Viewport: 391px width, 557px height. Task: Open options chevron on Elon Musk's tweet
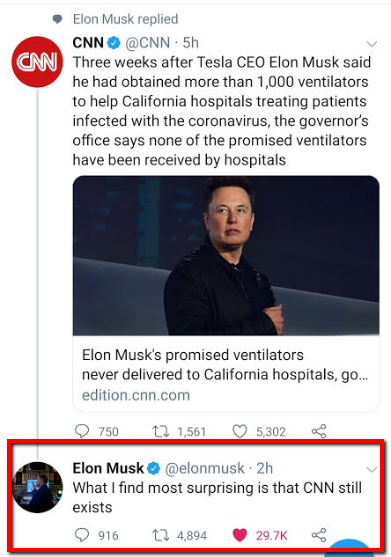coord(371,470)
